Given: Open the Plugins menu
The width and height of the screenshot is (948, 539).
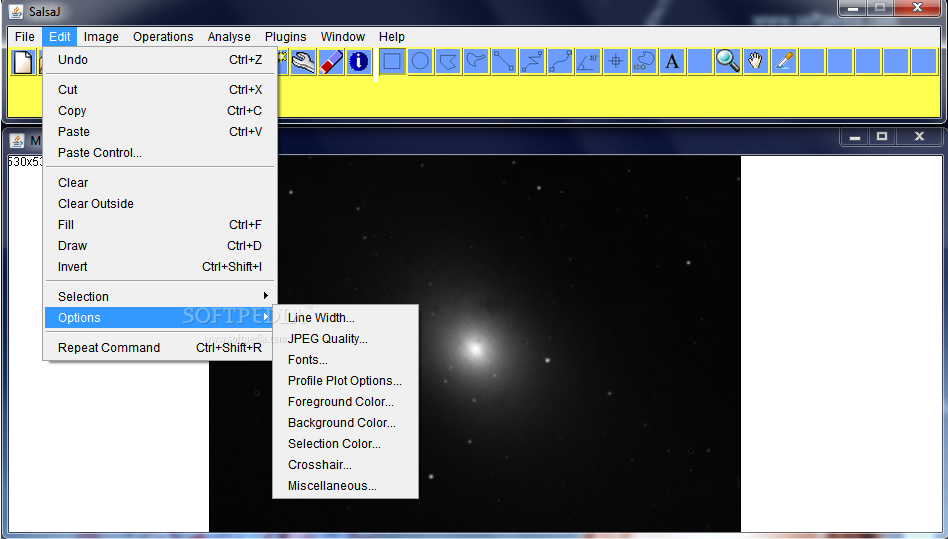Looking at the screenshot, I should tap(285, 37).
